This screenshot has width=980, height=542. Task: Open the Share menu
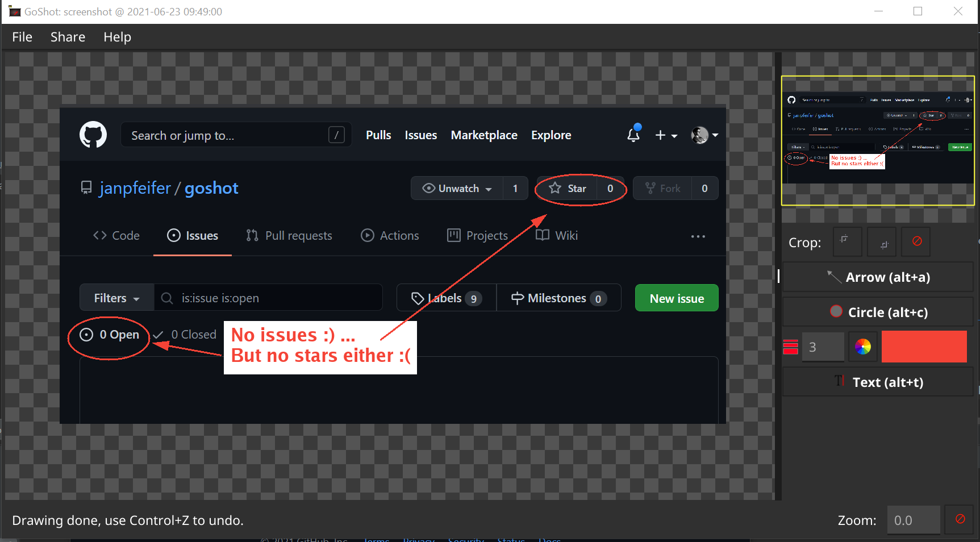[68, 37]
